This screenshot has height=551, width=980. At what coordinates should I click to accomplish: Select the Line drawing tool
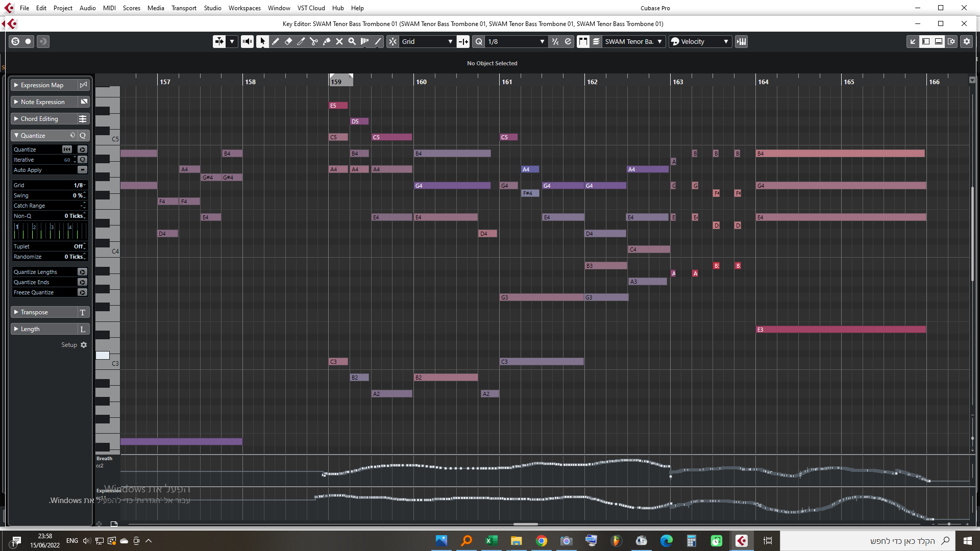(378, 41)
